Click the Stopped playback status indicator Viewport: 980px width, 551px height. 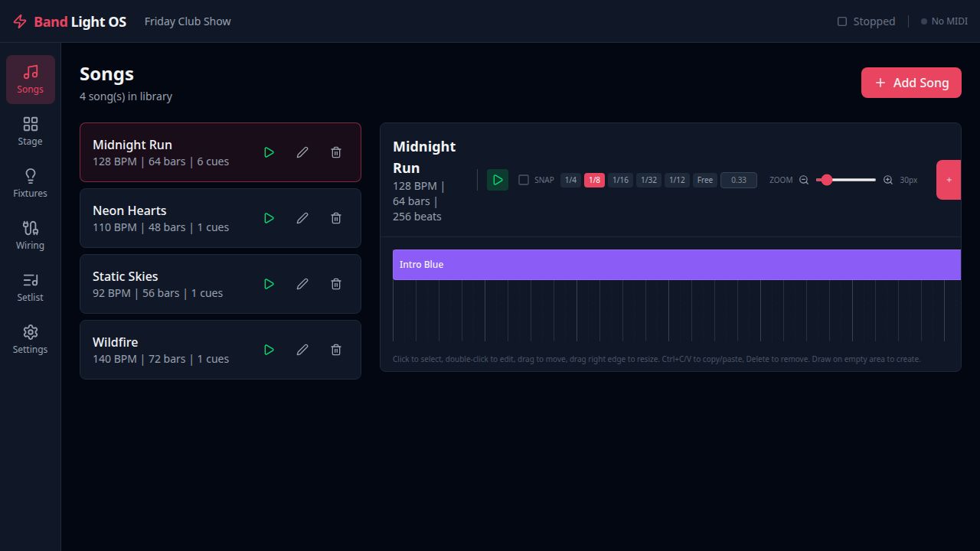click(x=866, y=21)
